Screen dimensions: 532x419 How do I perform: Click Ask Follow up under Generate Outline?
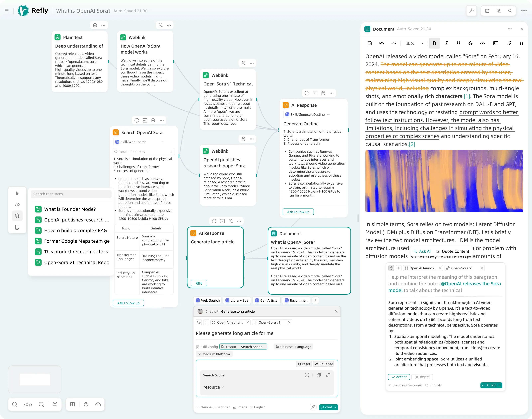click(x=298, y=212)
